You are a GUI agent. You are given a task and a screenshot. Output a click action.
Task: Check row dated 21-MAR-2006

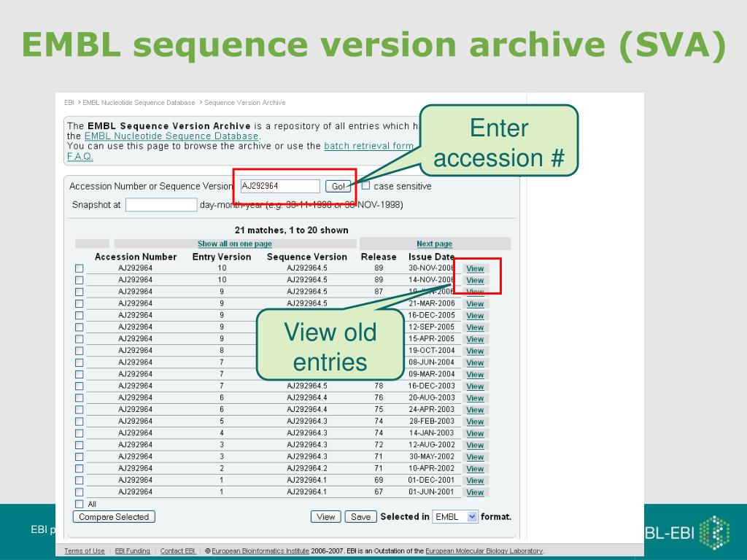(x=79, y=304)
